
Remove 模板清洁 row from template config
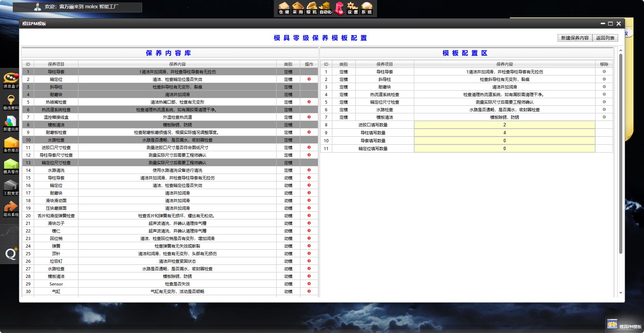pyautogui.click(x=604, y=117)
